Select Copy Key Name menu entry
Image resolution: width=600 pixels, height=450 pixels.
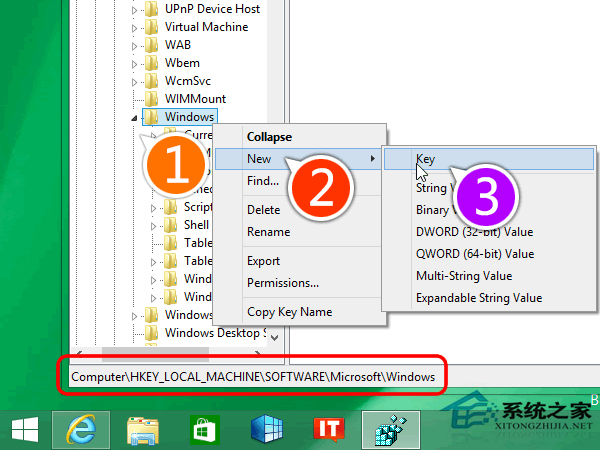click(289, 312)
